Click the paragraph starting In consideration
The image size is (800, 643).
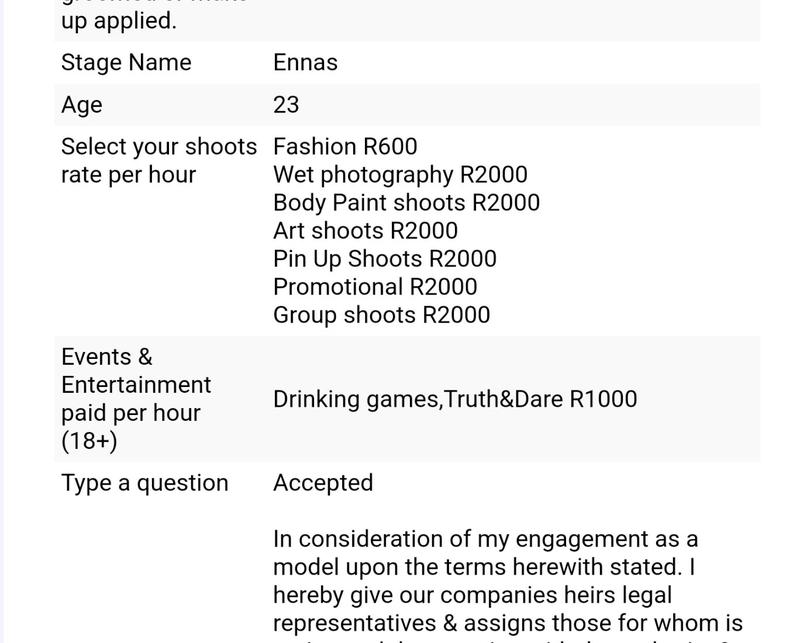(508, 582)
